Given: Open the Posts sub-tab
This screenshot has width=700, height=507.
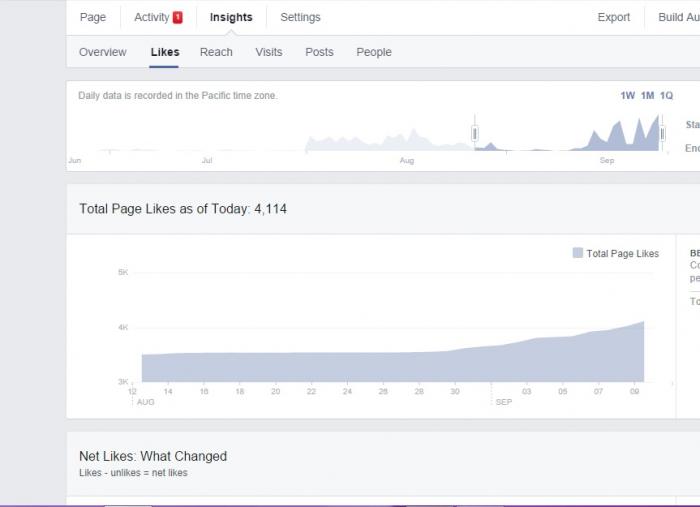Looking at the screenshot, I should pos(319,52).
